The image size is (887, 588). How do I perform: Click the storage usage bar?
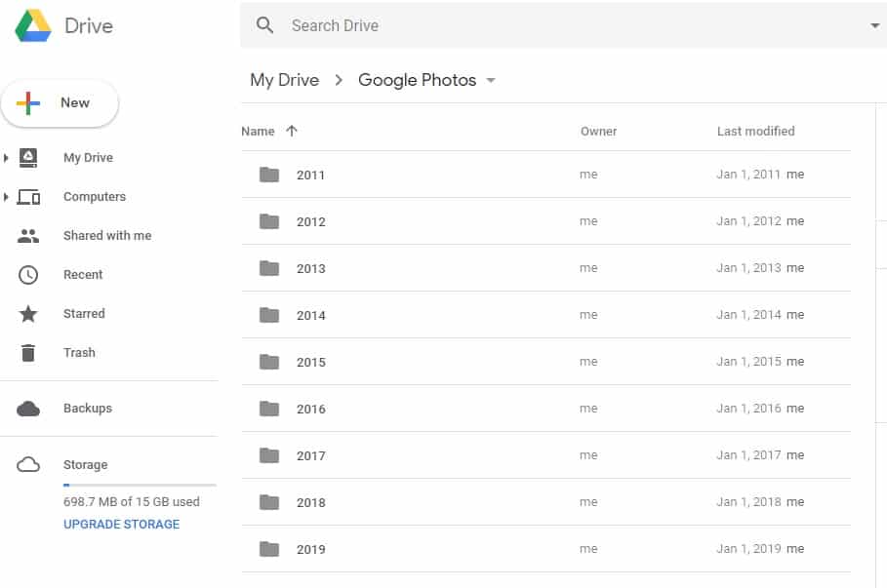140,485
